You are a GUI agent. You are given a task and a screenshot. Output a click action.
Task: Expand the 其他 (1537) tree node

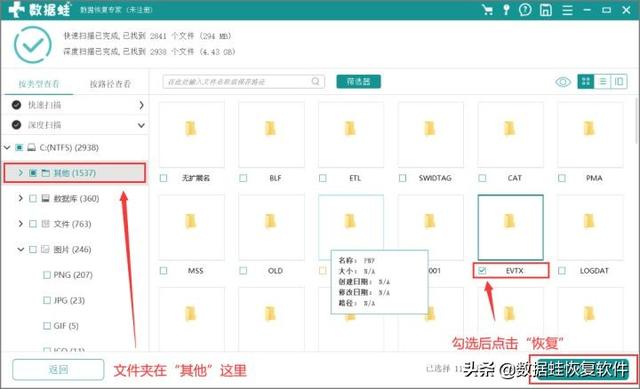20,173
